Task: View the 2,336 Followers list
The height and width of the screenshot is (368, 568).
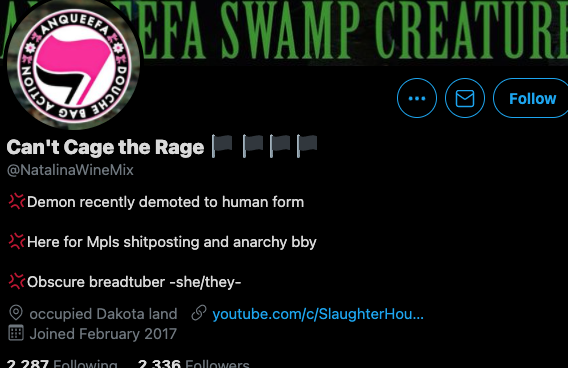Action: [194, 363]
